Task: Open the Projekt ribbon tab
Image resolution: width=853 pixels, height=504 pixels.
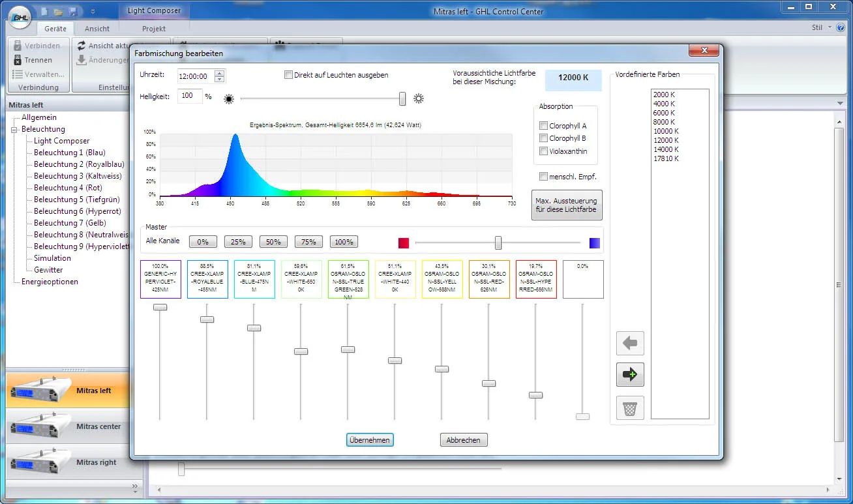Action: tap(154, 29)
